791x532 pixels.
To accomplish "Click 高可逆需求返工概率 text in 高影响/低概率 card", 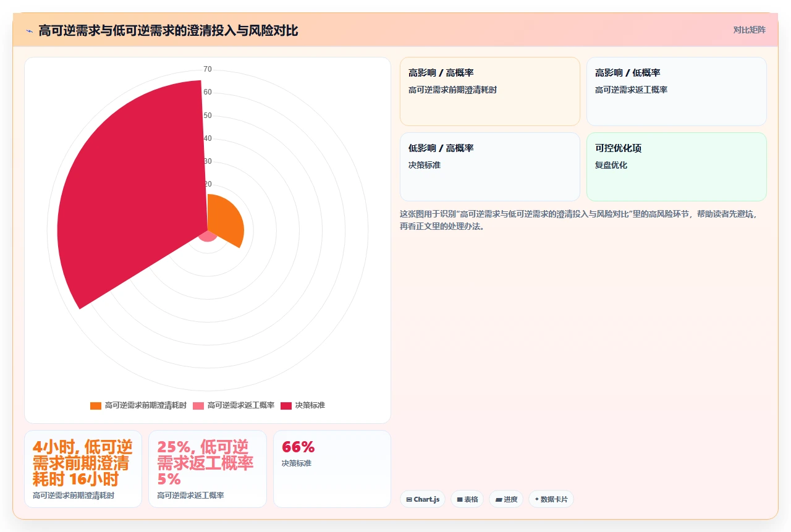I will point(631,90).
